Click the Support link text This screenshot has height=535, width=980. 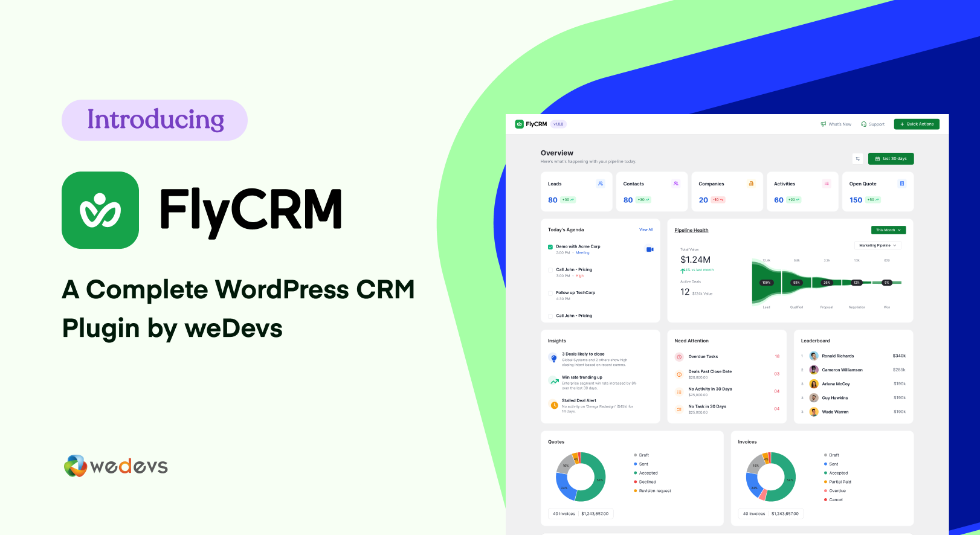tap(877, 124)
